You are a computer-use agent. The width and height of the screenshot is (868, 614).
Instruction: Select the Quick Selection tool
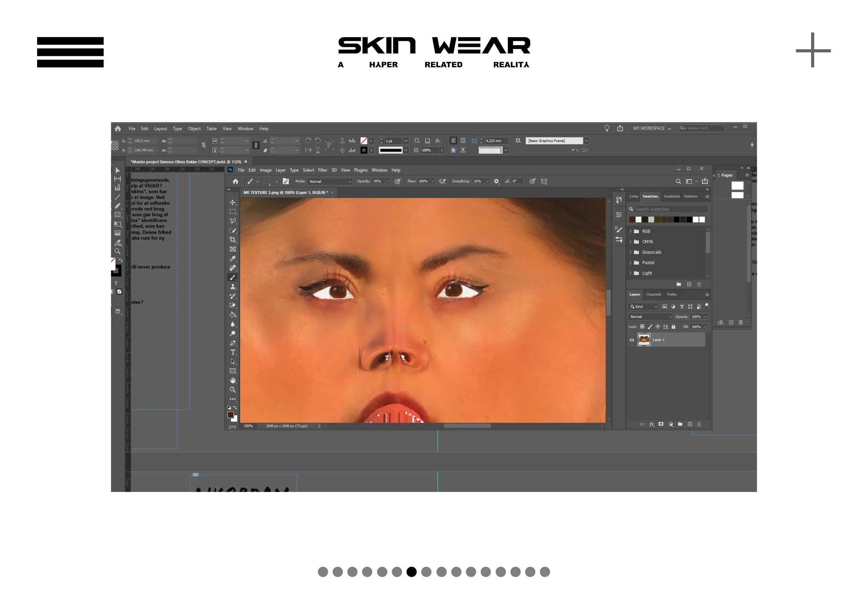click(x=233, y=230)
